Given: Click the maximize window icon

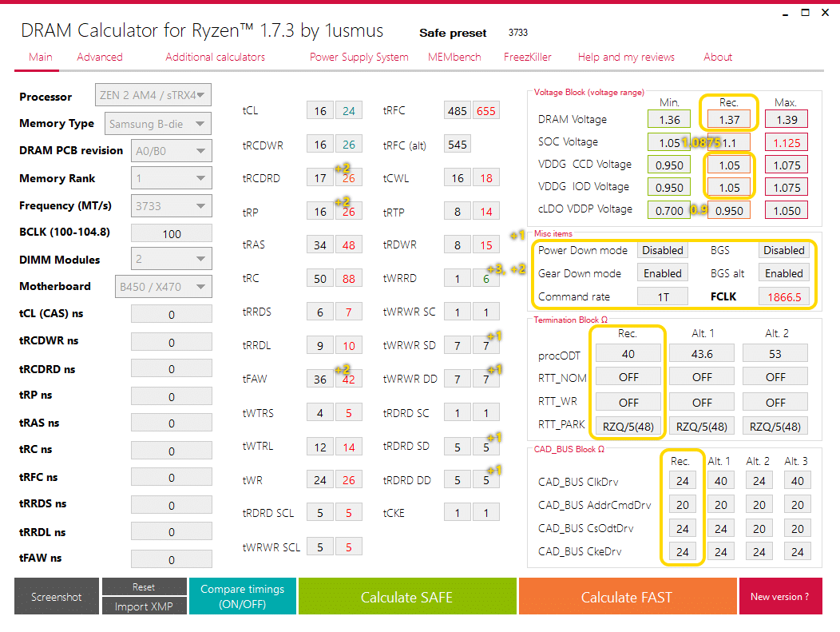Looking at the screenshot, I should pos(805,12).
